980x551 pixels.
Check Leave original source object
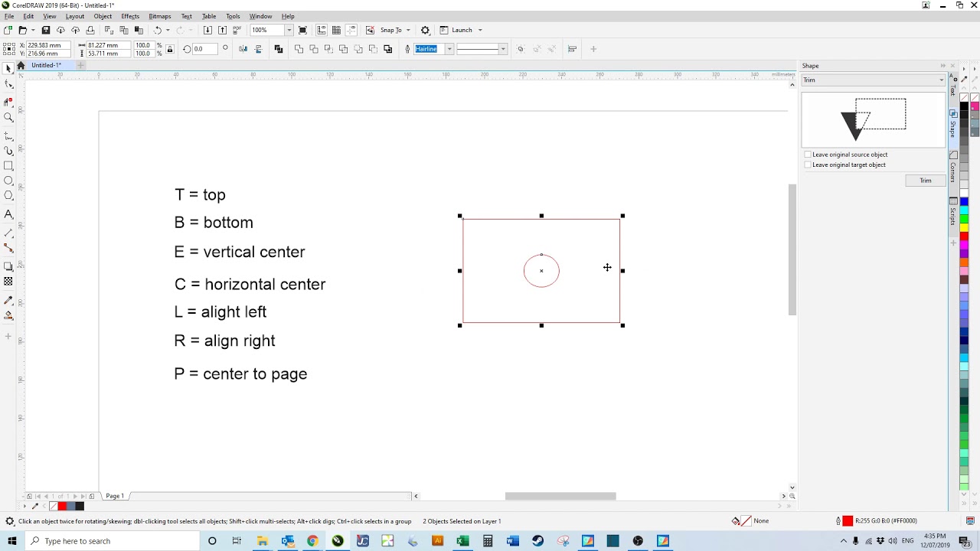808,155
